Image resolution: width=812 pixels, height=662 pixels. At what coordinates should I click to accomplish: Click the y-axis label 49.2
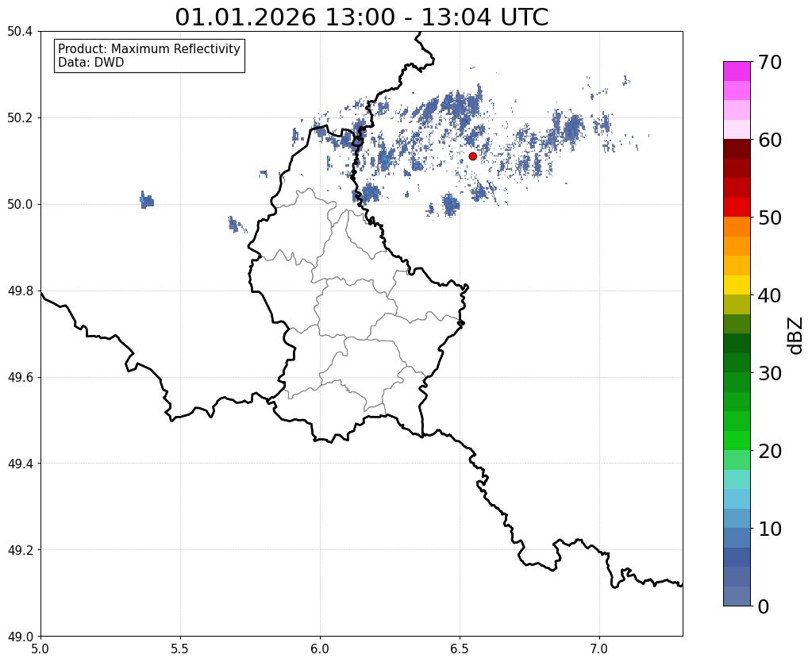(20, 550)
